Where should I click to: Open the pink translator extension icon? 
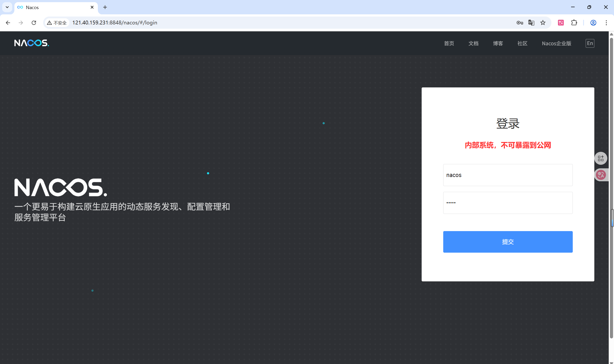(x=561, y=23)
